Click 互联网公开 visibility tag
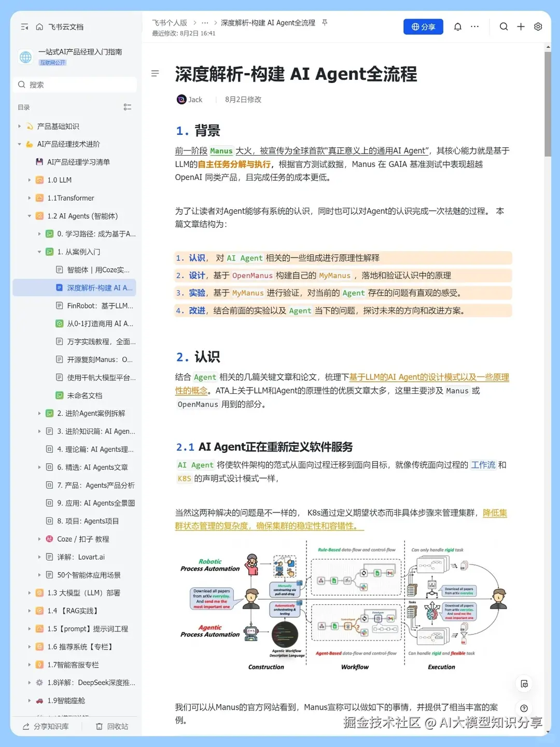 [x=53, y=63]
